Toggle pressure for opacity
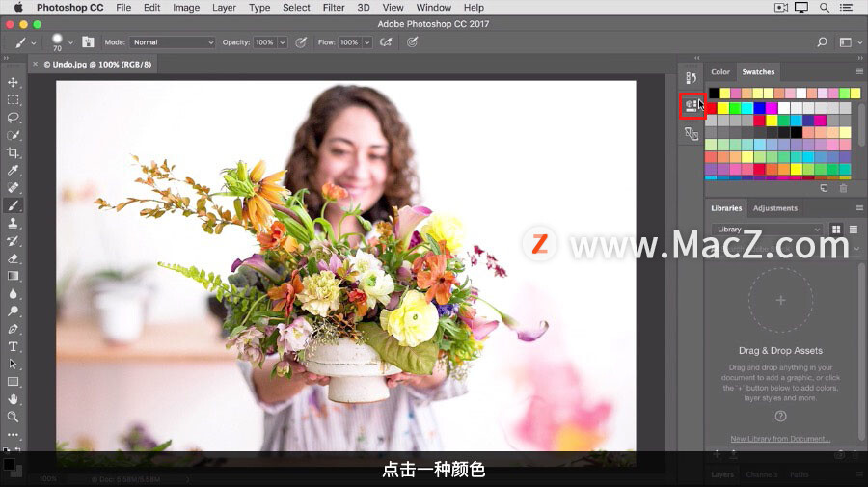This screenshot has width=868, height=487. [x=301, y=42]
